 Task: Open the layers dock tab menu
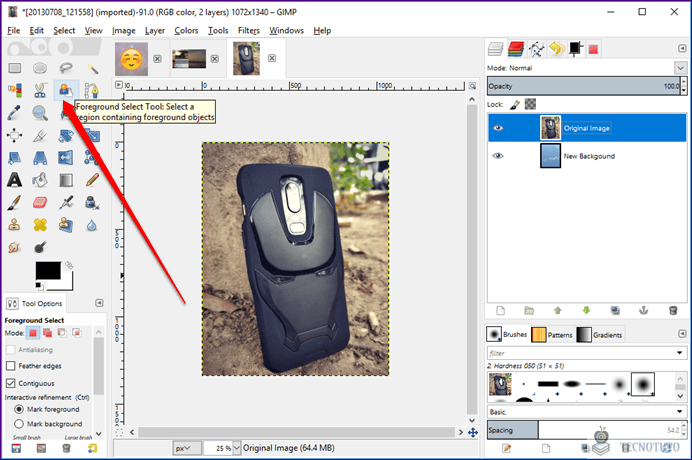[682, 48]
